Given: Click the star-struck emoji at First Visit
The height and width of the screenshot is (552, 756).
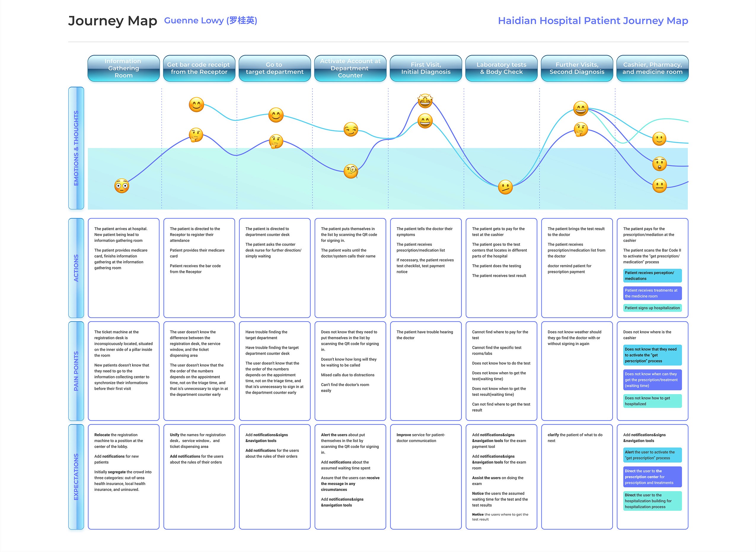Looking at the screenshot, I should pyautogui.click(x=425, y=100).
